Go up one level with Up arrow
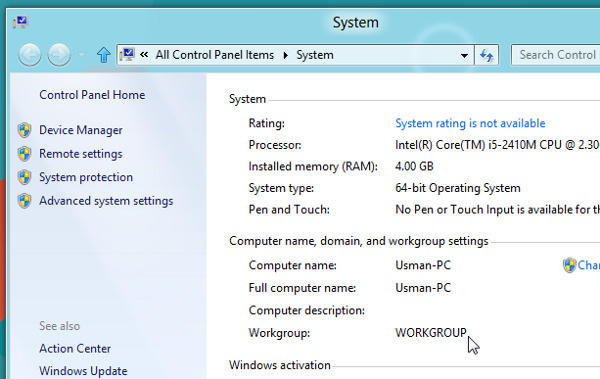 tap(103, 55)
